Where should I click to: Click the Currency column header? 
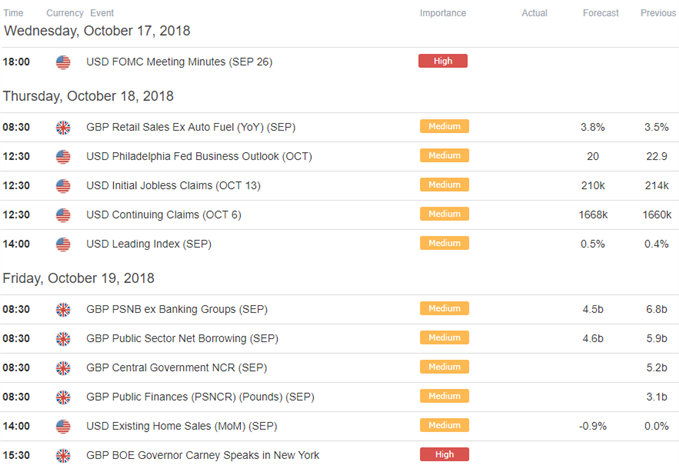point(65,13)
